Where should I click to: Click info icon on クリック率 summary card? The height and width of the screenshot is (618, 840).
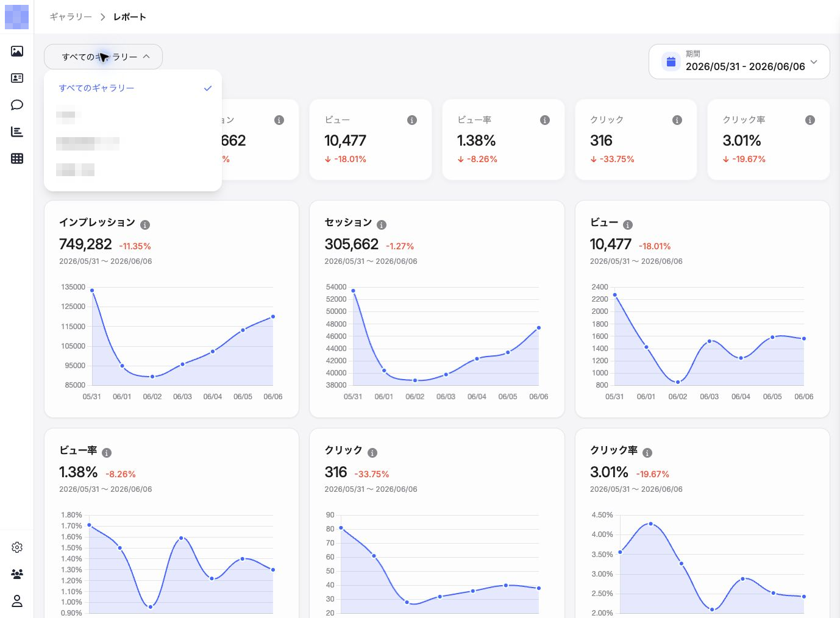click(x=810, y=120)
